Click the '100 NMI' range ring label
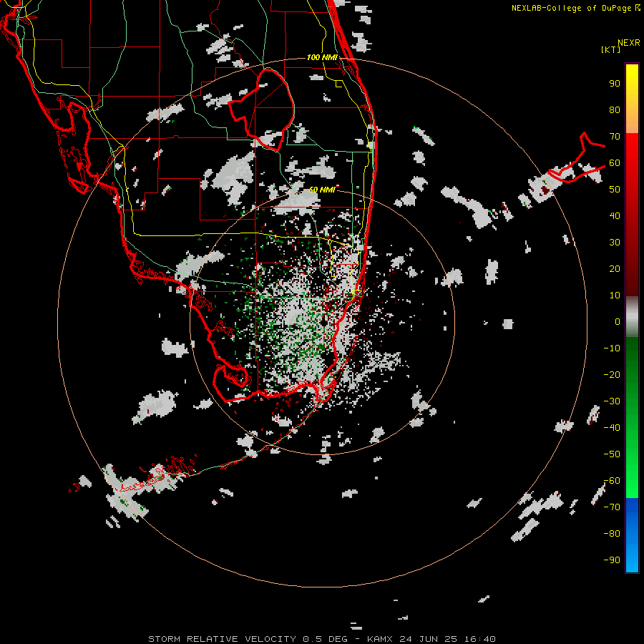 [322, 57]
